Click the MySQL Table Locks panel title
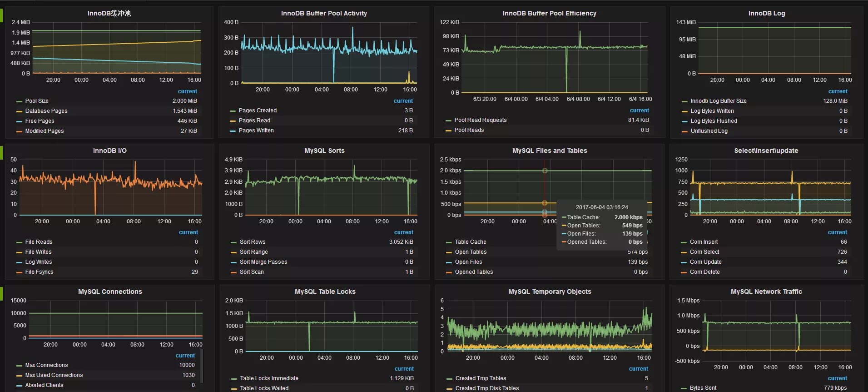The width and height of the screenshot is (868, 392). coord(325,291)
